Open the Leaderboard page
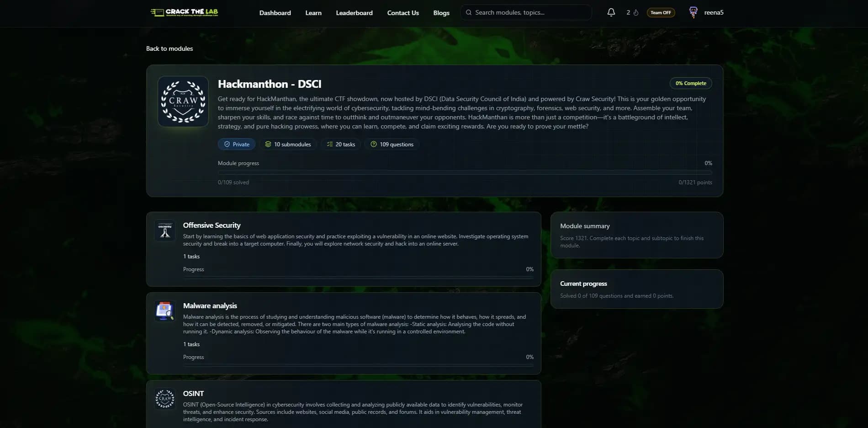The width and height of the screenshot is (868, 428). coord(354,13)
